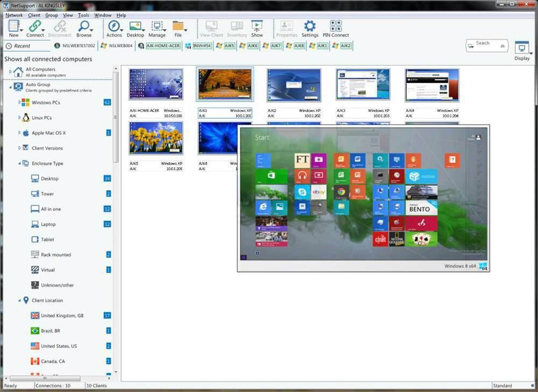Click the Manage toolbar icon
This screenshot has width=538, height=392.
[157, 26]
